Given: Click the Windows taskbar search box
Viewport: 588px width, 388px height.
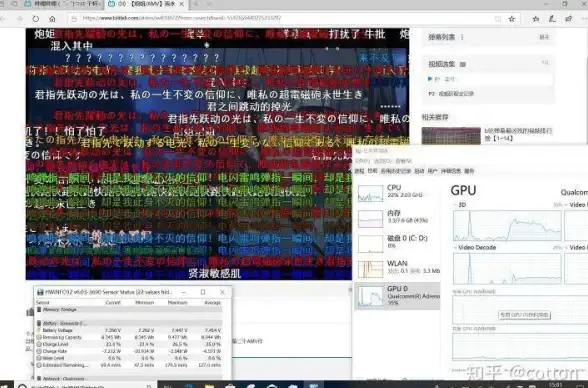Looking at the screenshot, I should 85,385.
